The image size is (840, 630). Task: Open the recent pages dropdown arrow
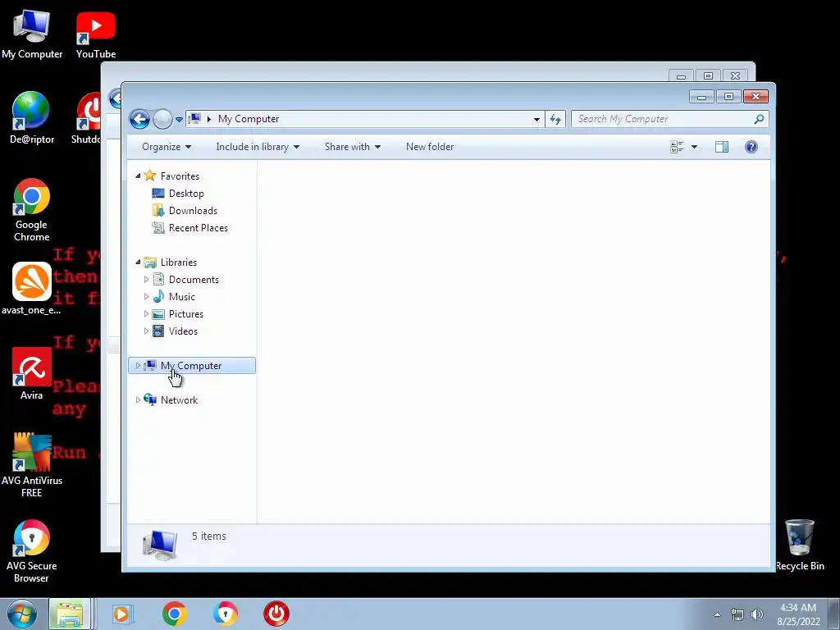[179, 120]
